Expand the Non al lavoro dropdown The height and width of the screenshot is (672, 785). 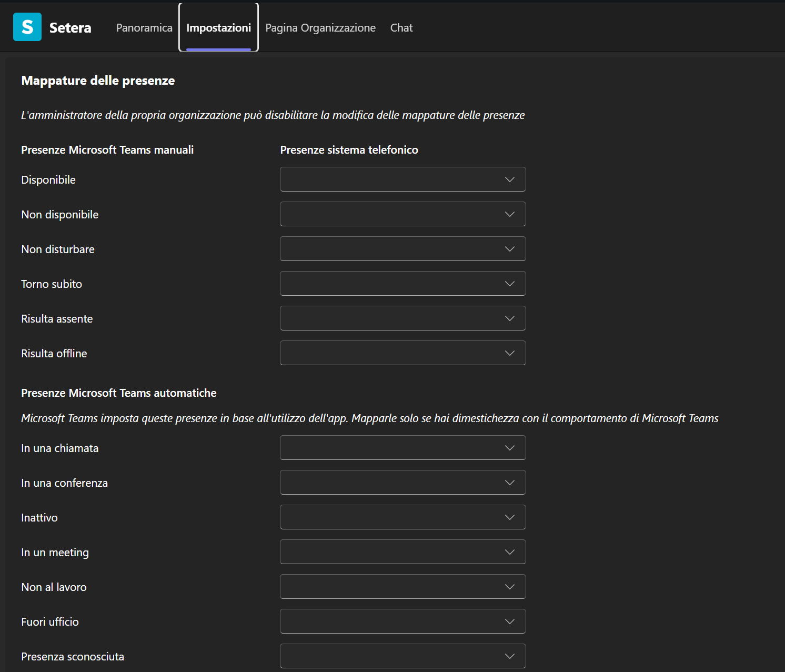point(402,587)
